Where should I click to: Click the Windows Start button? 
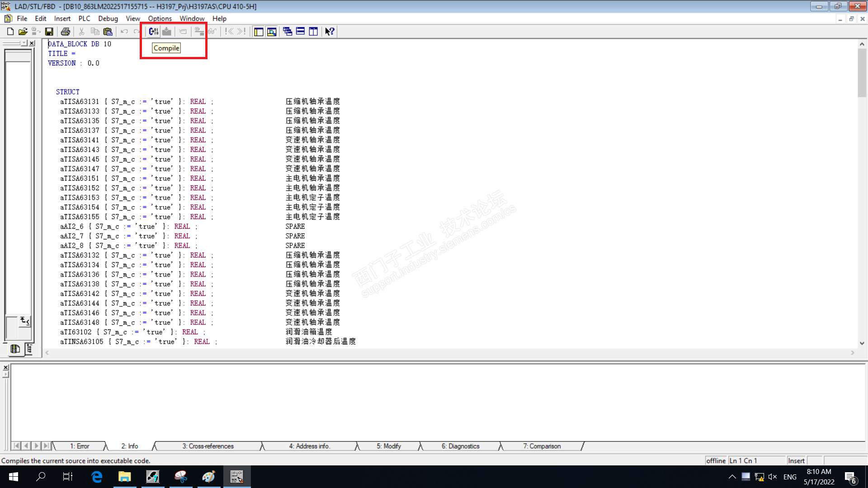coord(13,477)
